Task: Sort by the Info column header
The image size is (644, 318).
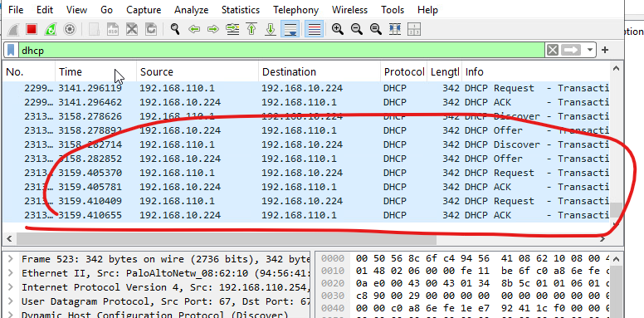Action: coord(535,72)
